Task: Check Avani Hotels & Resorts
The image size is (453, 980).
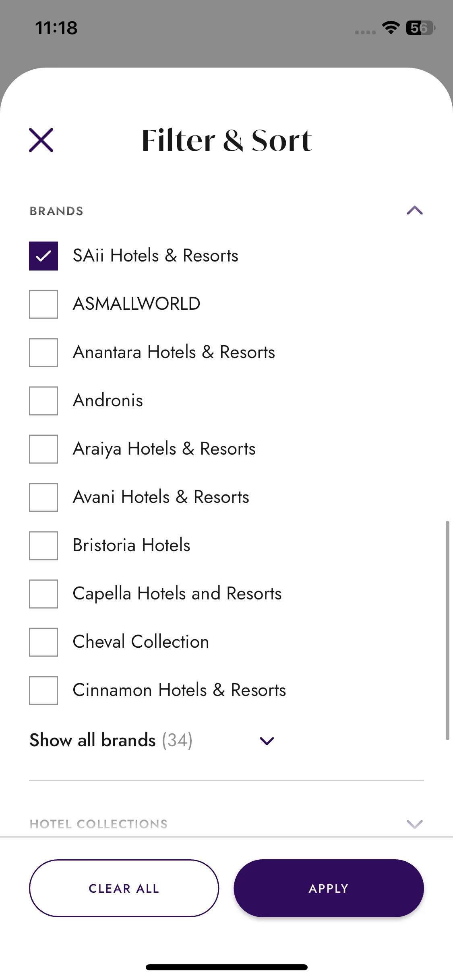Action: pyautogui.click(x=43, y=497)
